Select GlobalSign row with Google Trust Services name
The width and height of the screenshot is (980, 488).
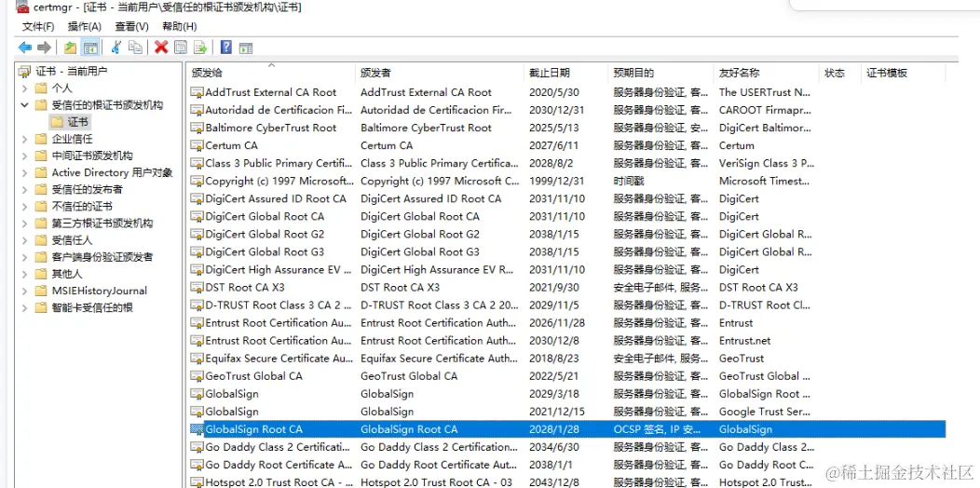565,412
